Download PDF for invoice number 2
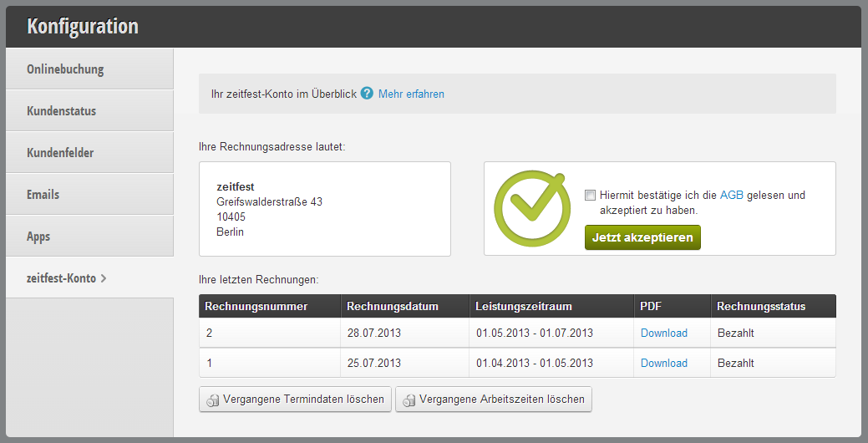This screenshot has height=443, width=868. coord(663,333)
